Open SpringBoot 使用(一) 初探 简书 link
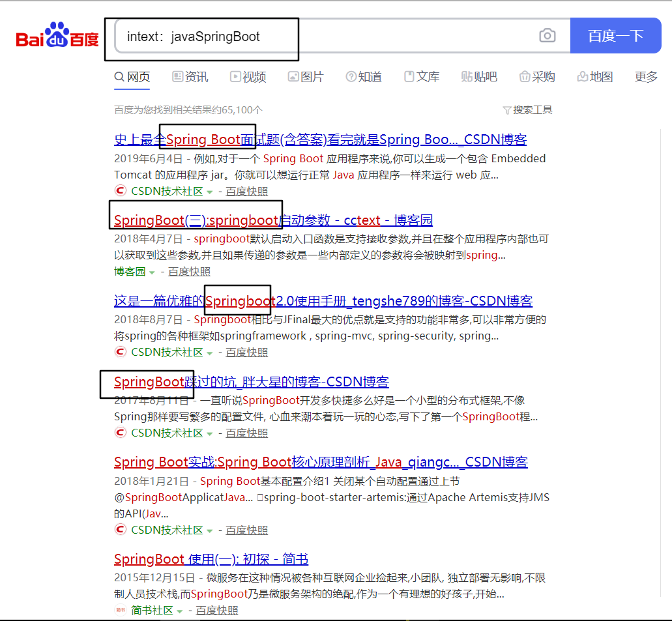 (211, 559)
